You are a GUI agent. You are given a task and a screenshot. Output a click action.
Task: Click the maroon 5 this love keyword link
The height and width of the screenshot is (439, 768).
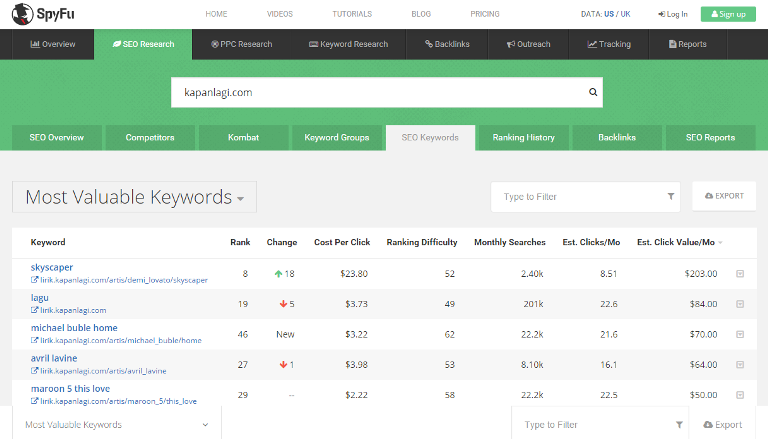(71, 389)
